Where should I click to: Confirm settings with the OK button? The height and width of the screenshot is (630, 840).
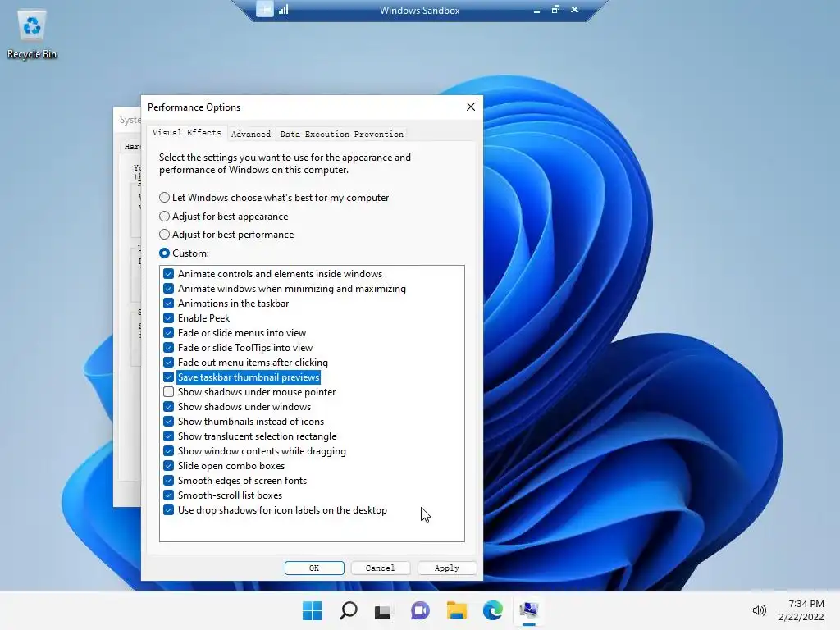(x=314, y=568)
